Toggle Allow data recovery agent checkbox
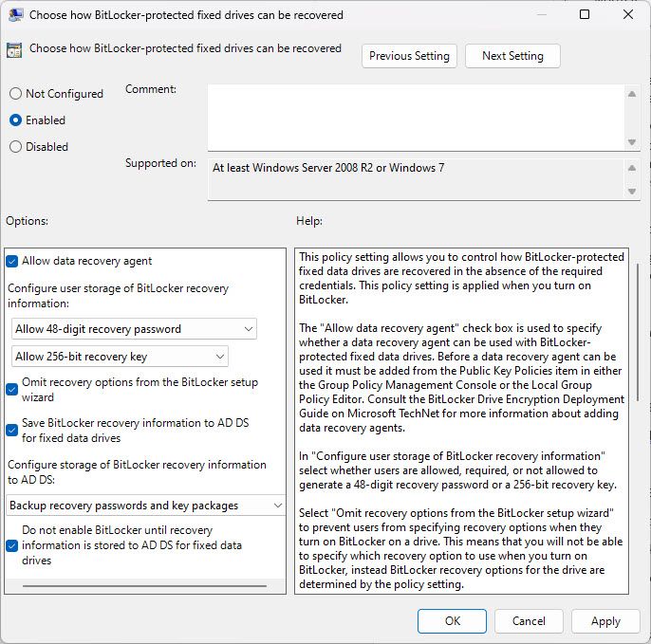 tap(12, 261)
